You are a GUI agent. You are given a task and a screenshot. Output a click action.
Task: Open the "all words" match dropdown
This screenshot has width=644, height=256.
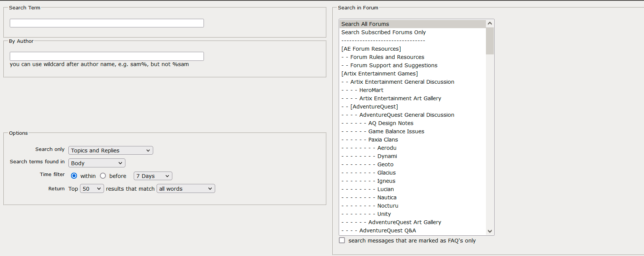[186, 189]
